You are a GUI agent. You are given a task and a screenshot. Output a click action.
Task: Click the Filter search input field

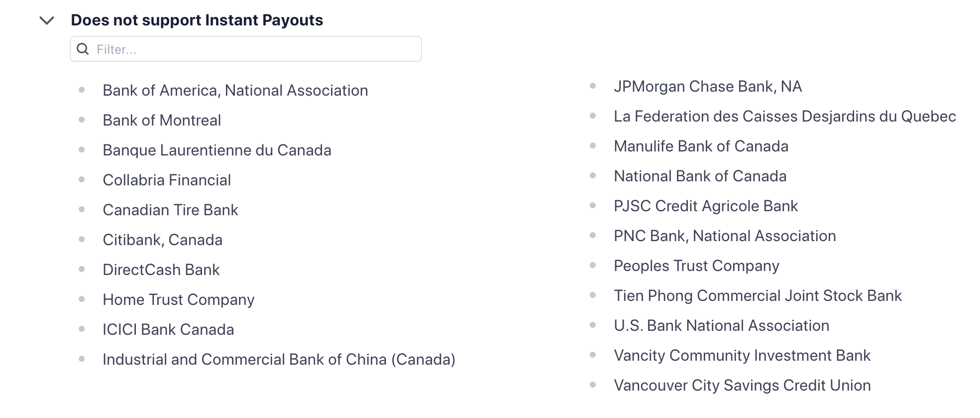[x=246, y=49]
